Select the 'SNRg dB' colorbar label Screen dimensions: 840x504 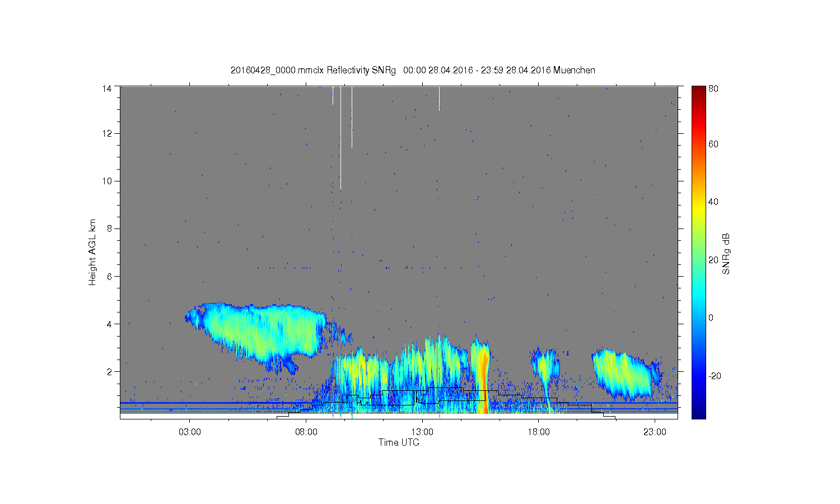tap(726, 254)
